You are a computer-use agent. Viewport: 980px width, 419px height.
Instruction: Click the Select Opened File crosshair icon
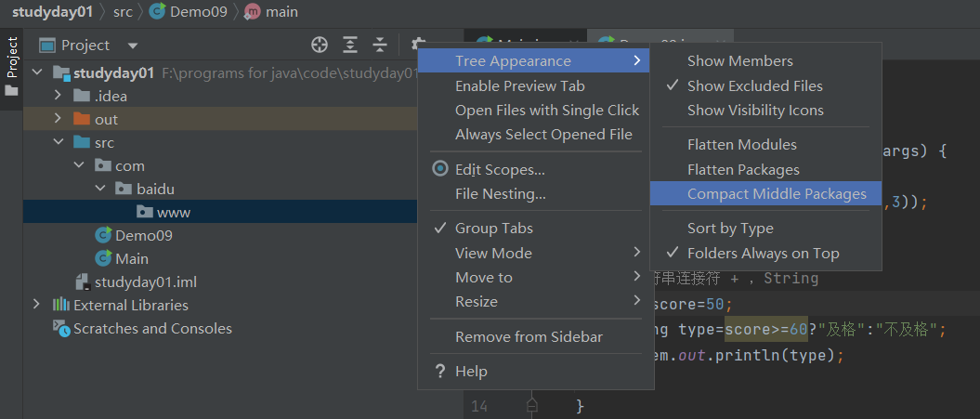click(x=320, y=45)
